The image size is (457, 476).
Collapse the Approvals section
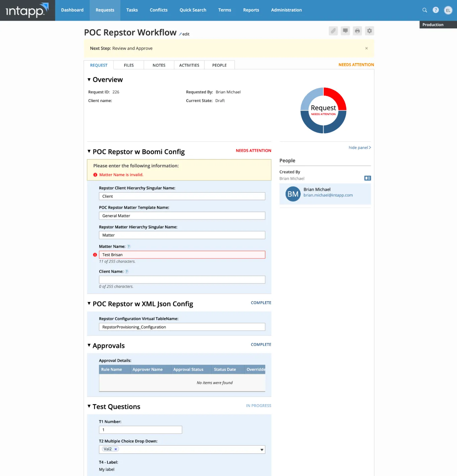click(89, 345)
